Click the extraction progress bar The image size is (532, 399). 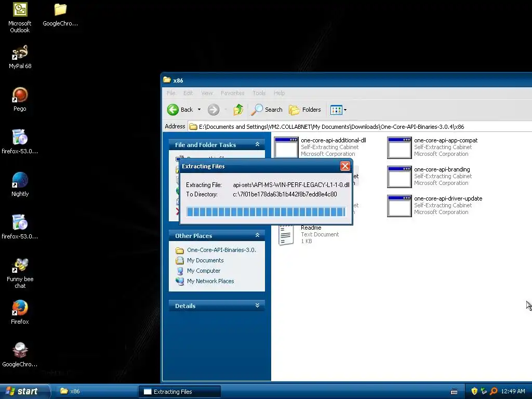[x=266, y=212]
